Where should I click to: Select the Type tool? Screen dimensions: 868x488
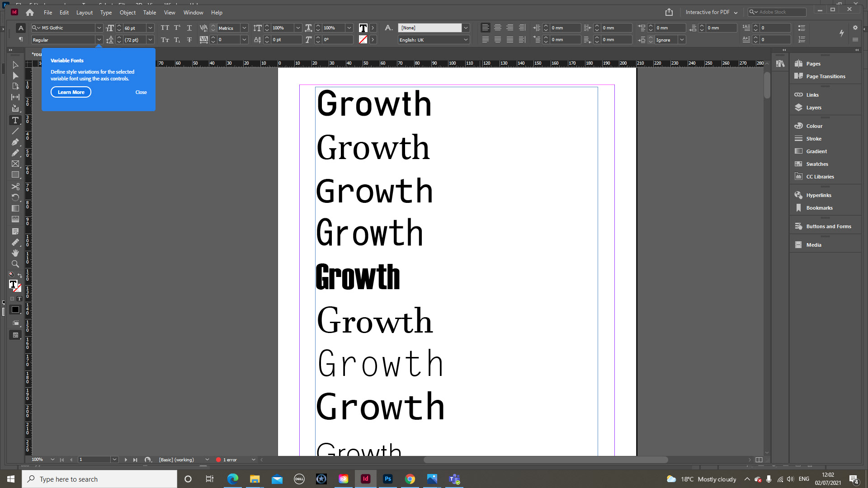(x=15, y=120)
